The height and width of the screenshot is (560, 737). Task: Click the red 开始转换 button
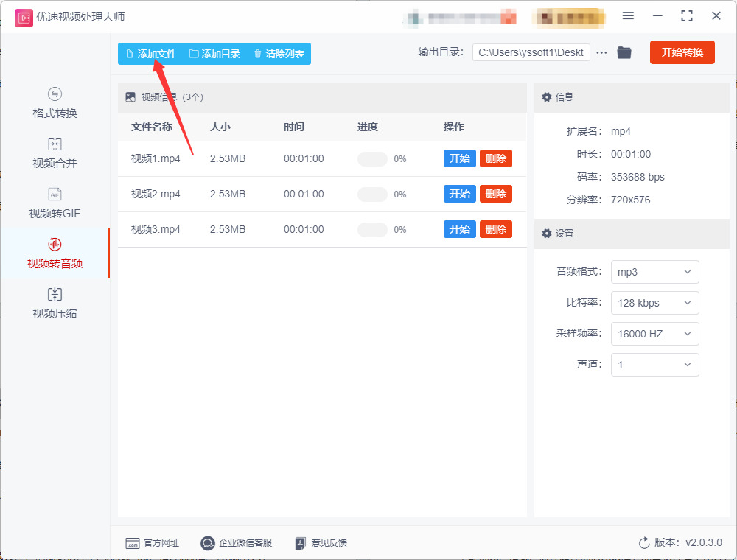click(682, 52)
